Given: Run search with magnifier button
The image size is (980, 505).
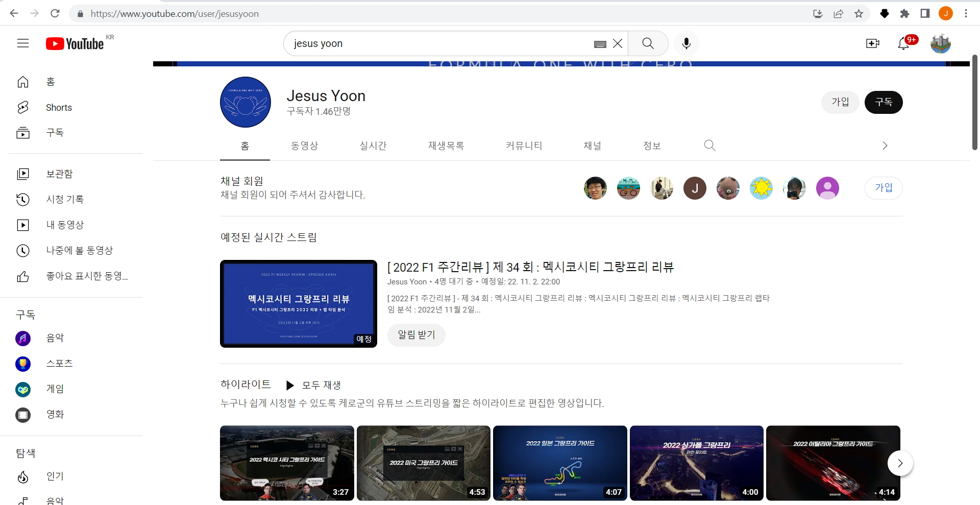Looking at the screenshot, I should click(648, 43).
